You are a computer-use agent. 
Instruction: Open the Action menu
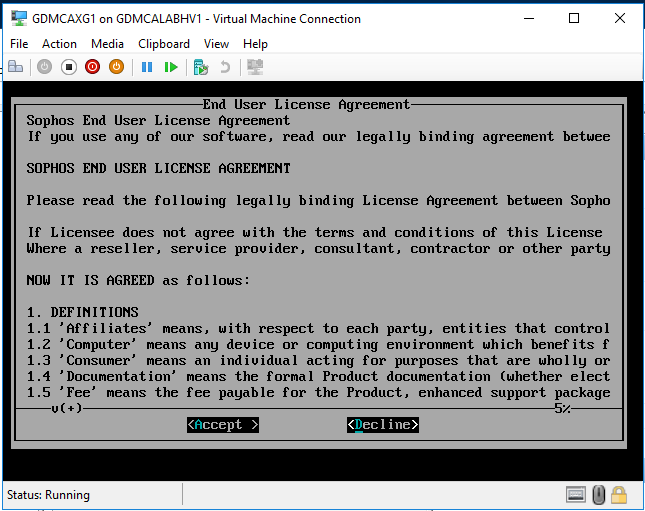pyautogui.click(x=59, y=44)
